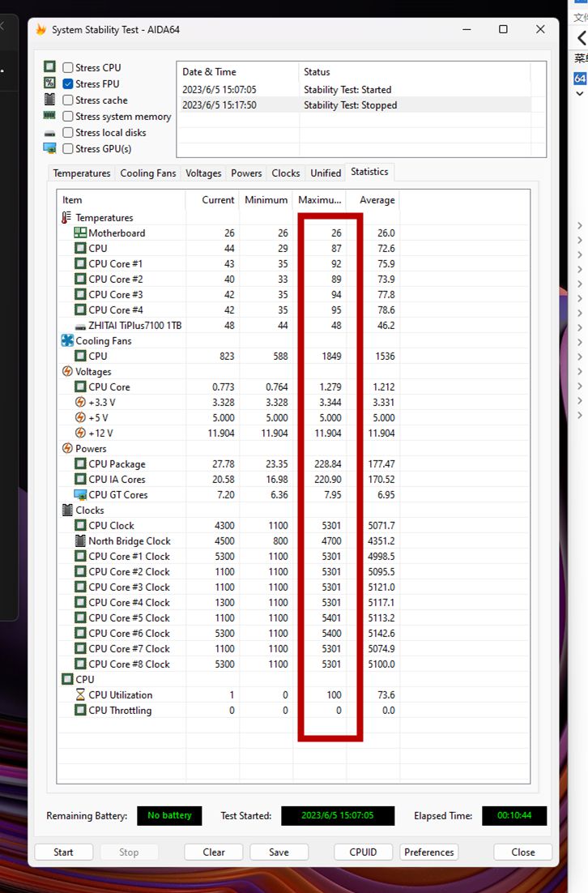Uncheck the Stress FPU option

[x=68, y=84]
